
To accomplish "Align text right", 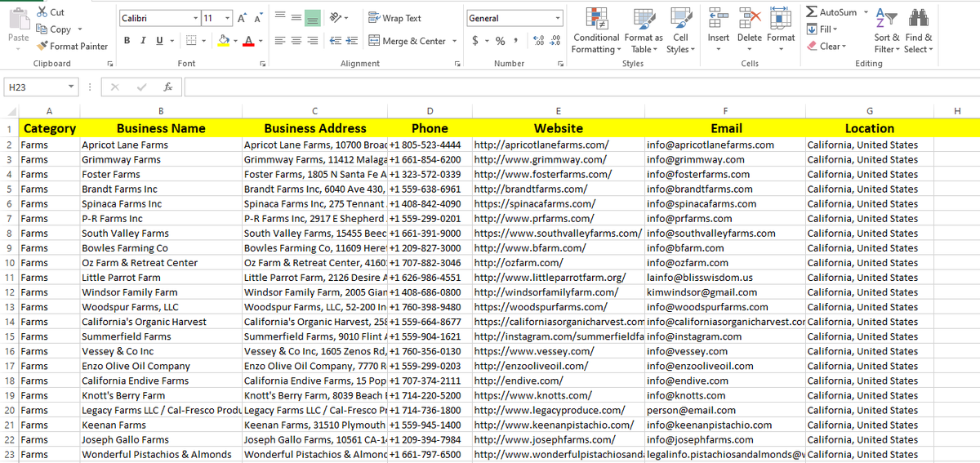I will click(x=314, y=41).
